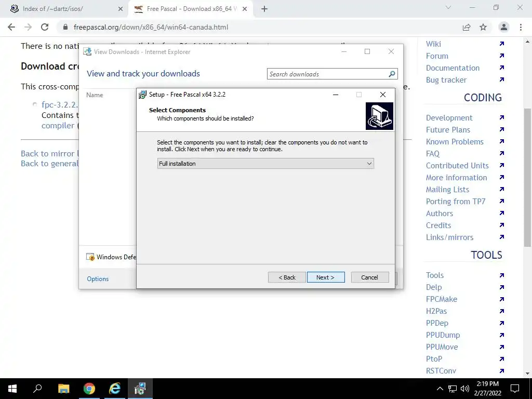Open the PPUMove link

(442, 347)
